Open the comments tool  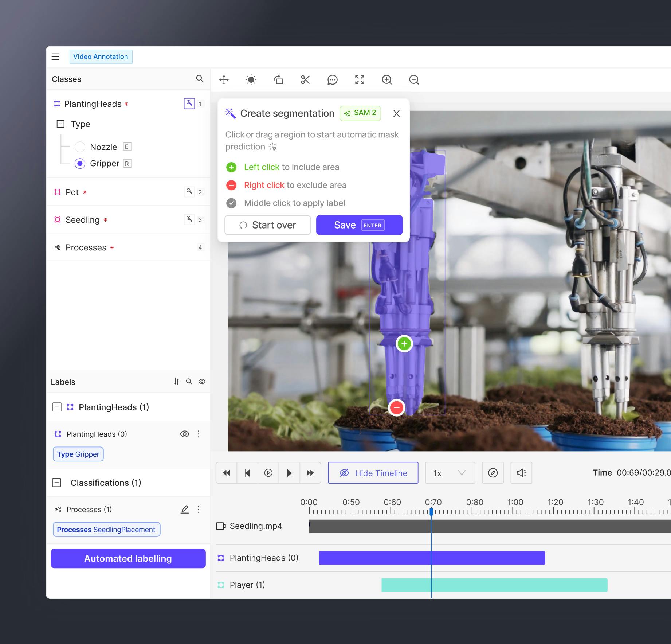point(332,79)
